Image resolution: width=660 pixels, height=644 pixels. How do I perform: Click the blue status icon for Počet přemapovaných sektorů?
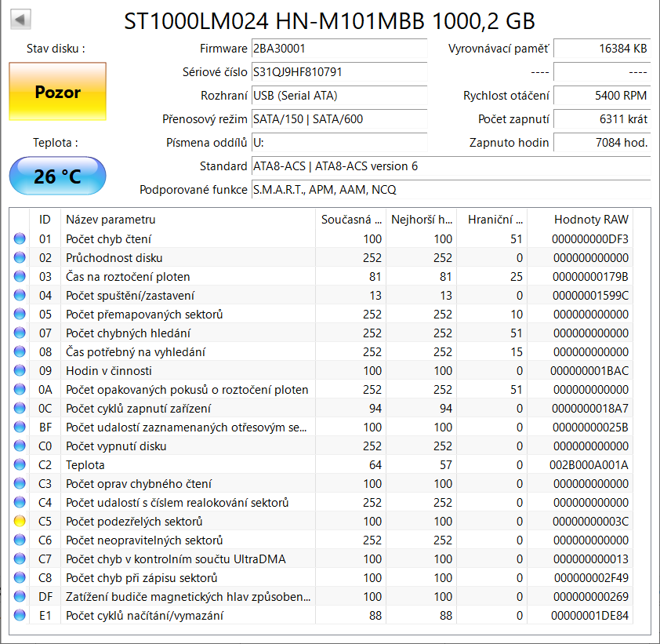pyautogui.click(x=20, y=315)
